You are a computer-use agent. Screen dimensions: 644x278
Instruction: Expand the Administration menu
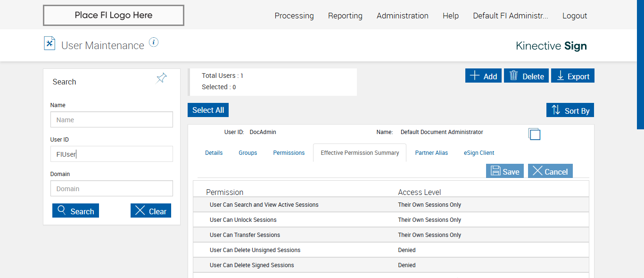[x=402, y=16]
